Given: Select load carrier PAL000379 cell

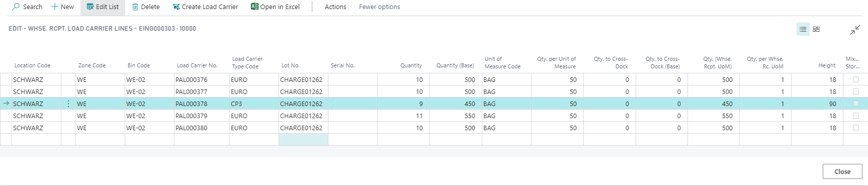Looking at the screenshot, I should pos(202,116).
